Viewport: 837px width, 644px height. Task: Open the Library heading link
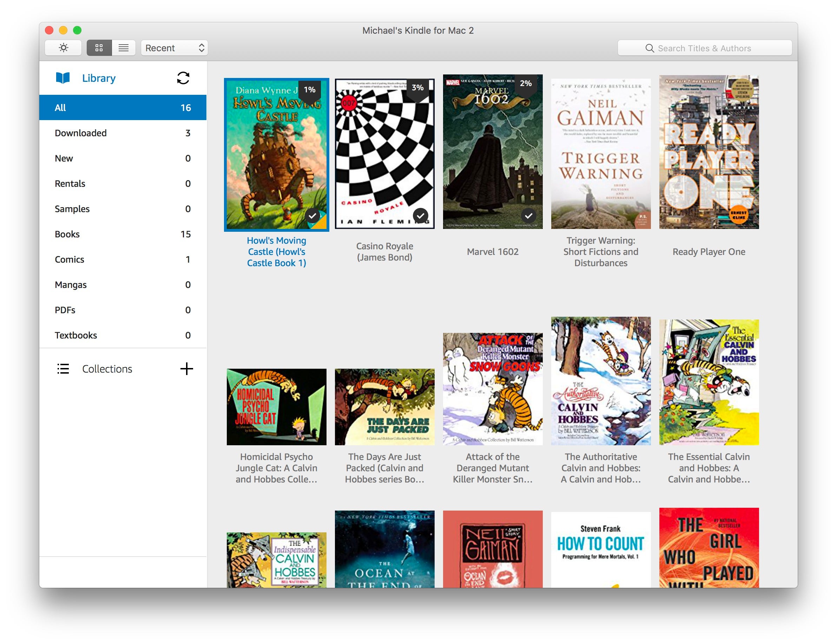click(99, 78)
